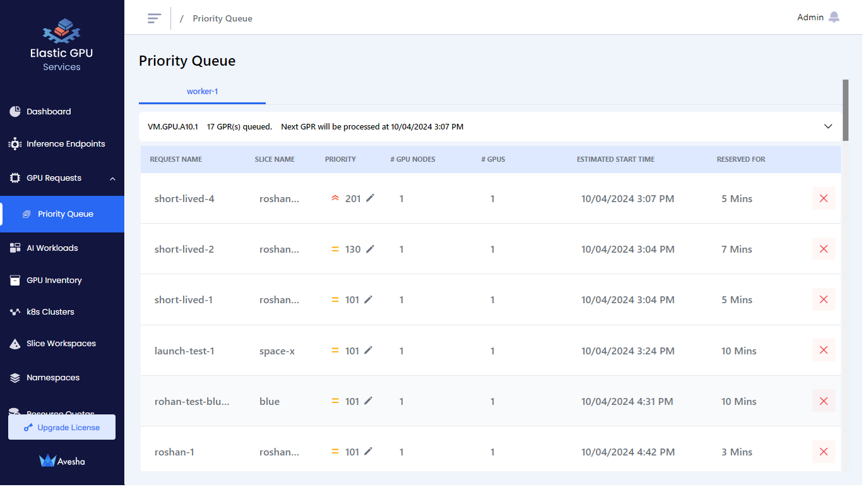
Task: Toggle the sidebar hamburger menu icon
Action: tap(154, 18)
